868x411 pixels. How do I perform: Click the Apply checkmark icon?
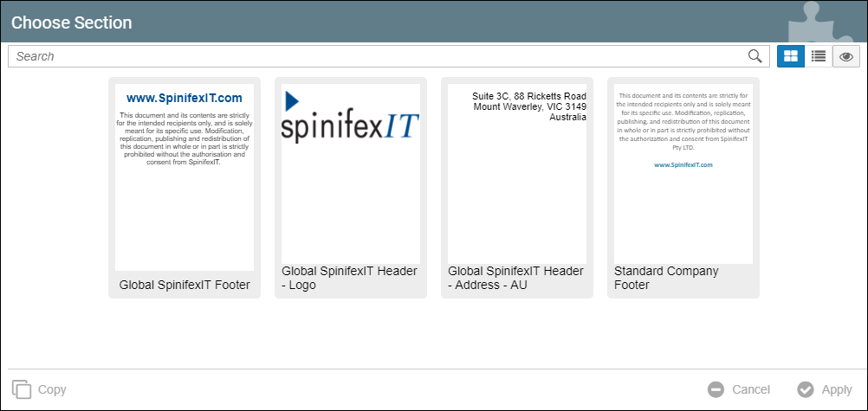point(806,389)
